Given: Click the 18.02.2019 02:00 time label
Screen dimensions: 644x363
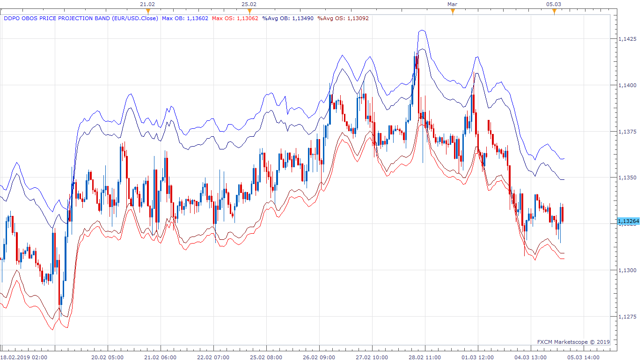Looking at the screenshot, I should [23, 357].
